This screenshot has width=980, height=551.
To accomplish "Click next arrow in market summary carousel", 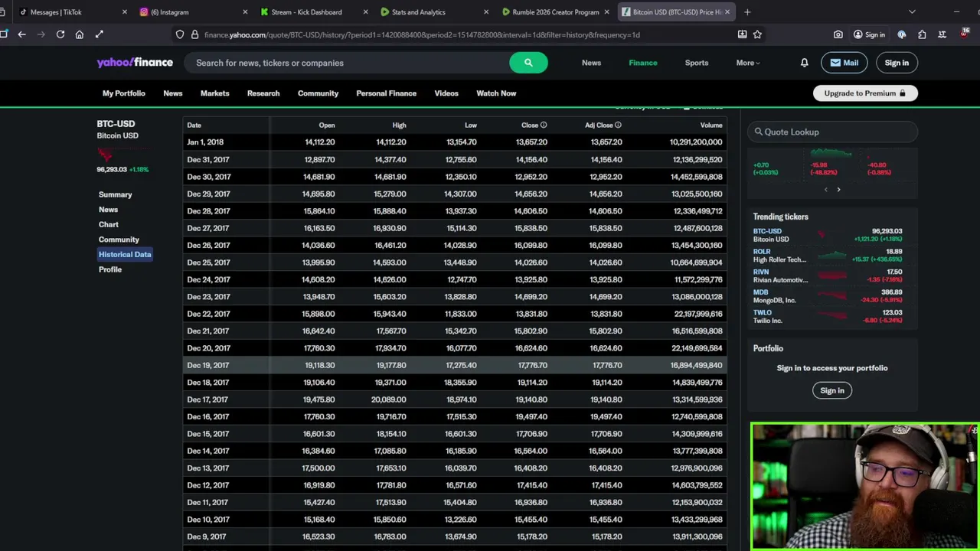I will [838, 189].
